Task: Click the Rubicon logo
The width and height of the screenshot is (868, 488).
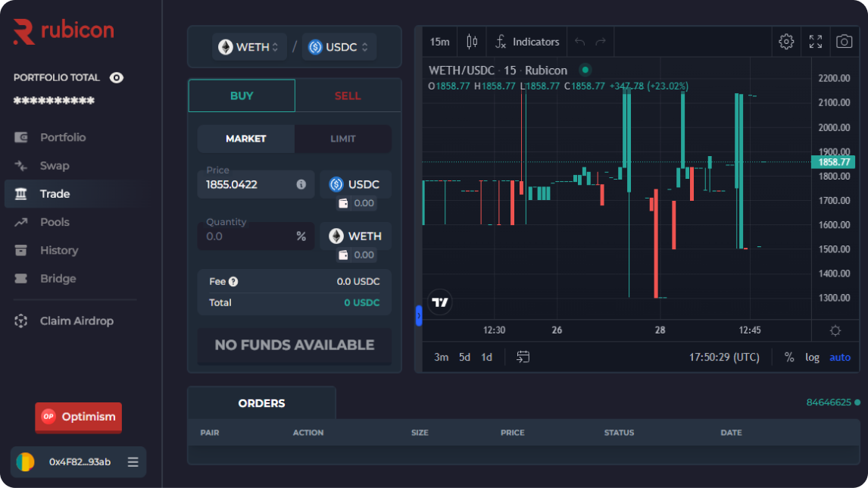Action: (64, 31)
